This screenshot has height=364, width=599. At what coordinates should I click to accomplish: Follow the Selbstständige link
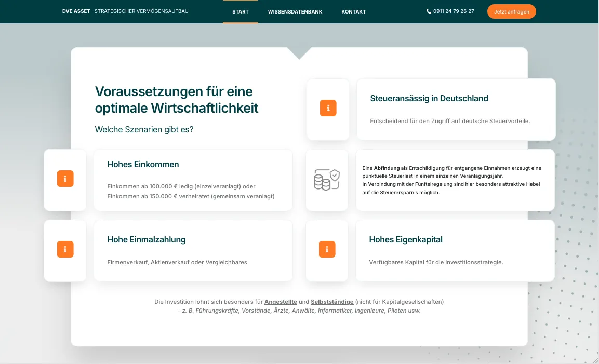tap(332, 302)
